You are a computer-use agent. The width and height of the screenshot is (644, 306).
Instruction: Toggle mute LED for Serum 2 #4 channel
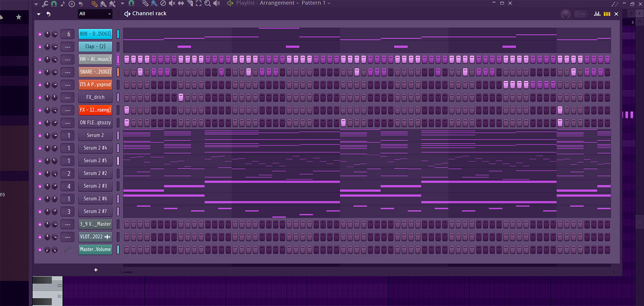click(40, 148)
